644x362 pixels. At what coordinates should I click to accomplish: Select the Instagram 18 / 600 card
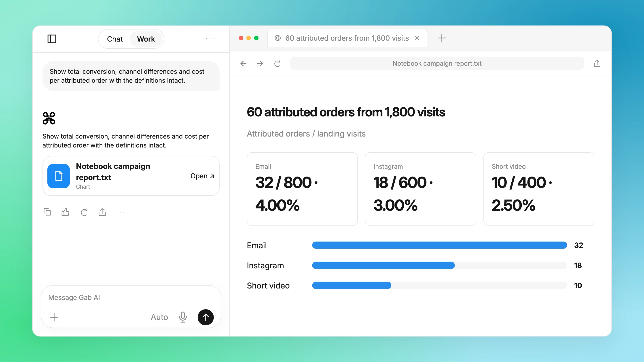point(420,189)
